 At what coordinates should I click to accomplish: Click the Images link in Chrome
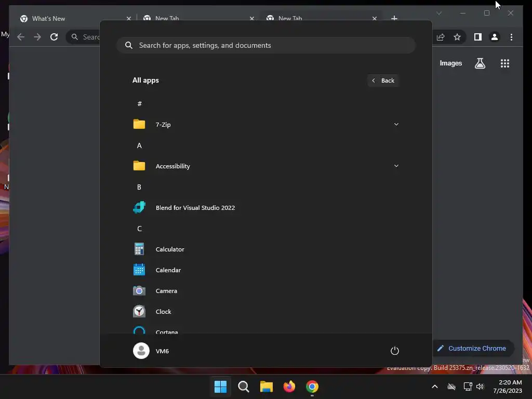click(x=450, y=63)
